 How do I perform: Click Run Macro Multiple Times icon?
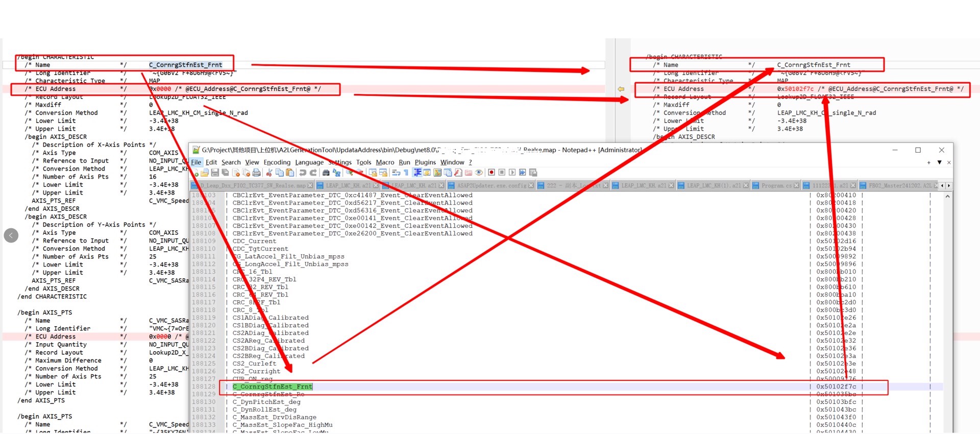tap(522, 173)
